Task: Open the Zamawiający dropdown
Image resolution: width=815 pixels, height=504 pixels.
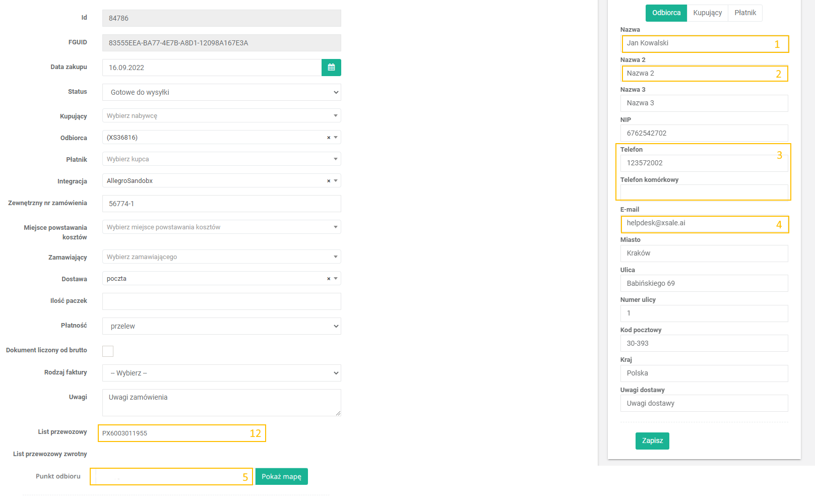Action: pyautogui.click(x=221, y=257)
